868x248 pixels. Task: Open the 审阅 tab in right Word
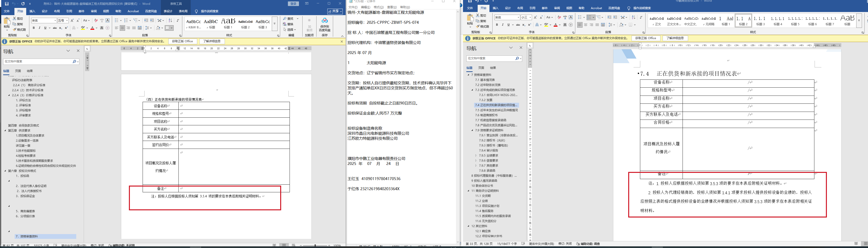(557, 8)
